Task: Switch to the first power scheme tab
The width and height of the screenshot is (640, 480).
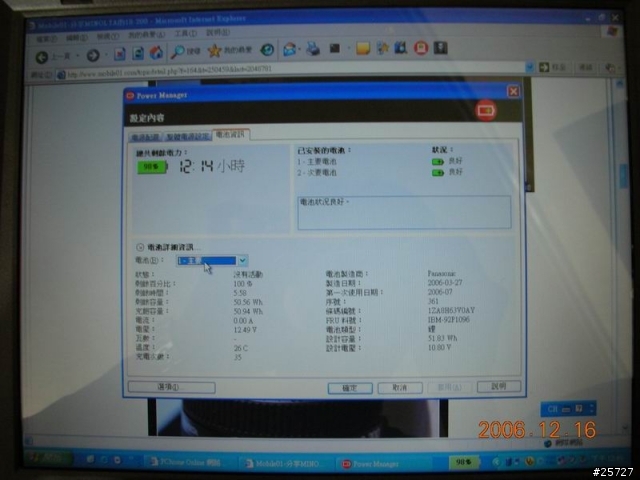Action: point(146,137)
